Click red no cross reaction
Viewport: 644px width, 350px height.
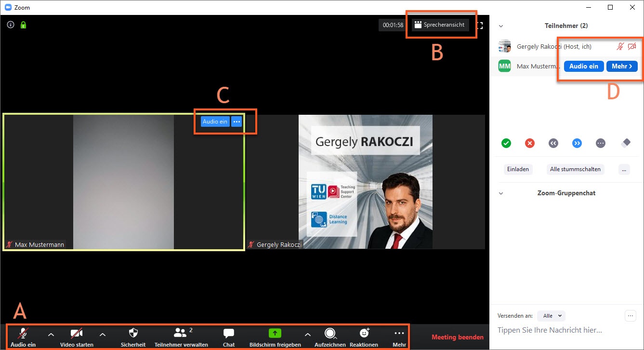click(x=530, y=143)
